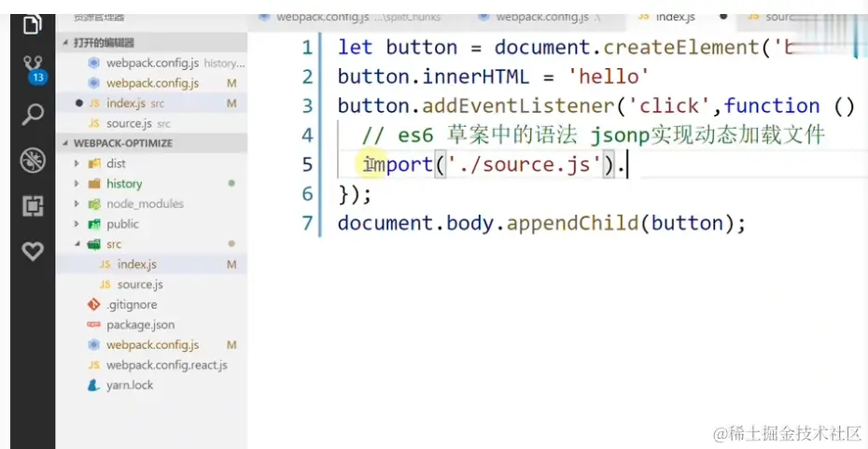Click 'addEventListener' on line 3
Image resolution: width=868 pixels, height=449 pixels.
pyautogui.click(x=518, y=105)
